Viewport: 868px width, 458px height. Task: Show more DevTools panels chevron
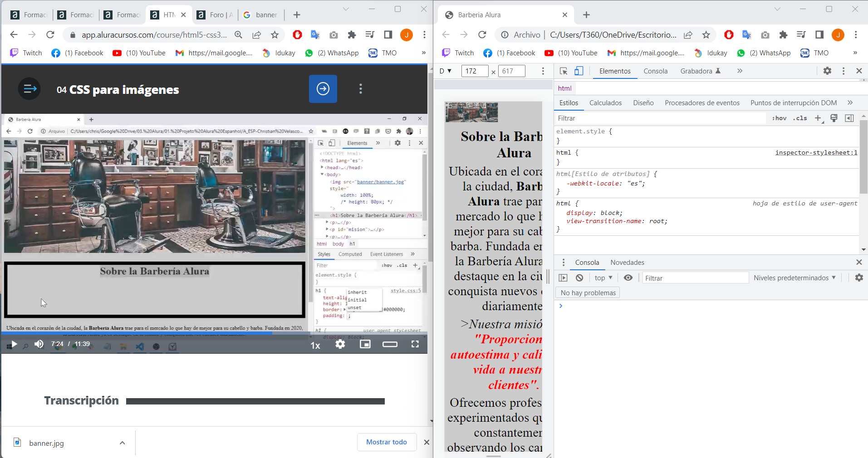[740, 71]
